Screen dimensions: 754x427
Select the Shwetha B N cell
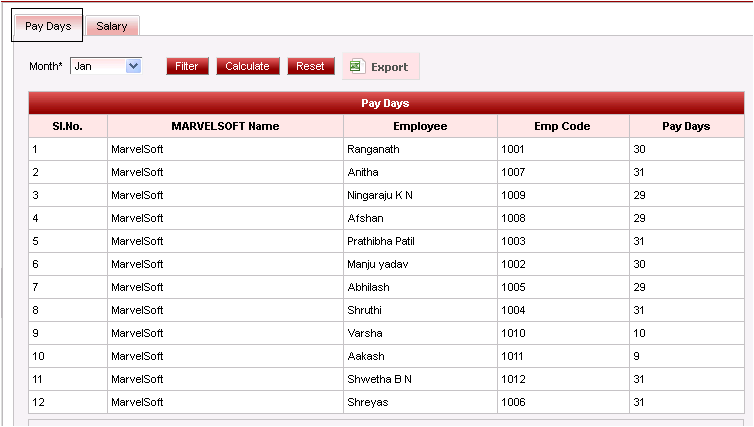tap(379, 379)
